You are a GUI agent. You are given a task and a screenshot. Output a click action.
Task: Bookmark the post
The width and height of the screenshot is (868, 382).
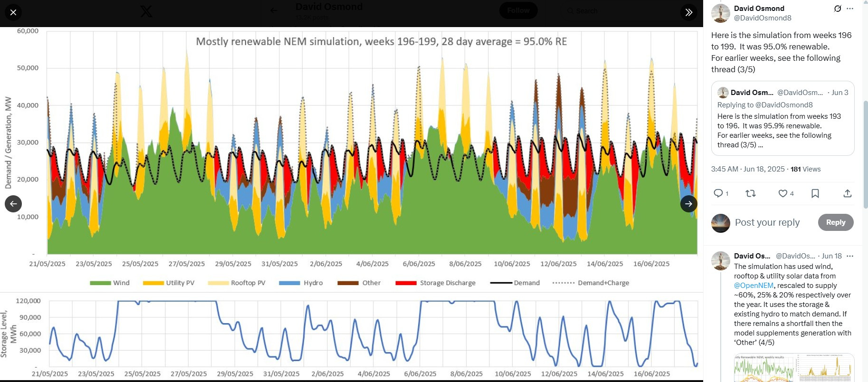[815, 193]
